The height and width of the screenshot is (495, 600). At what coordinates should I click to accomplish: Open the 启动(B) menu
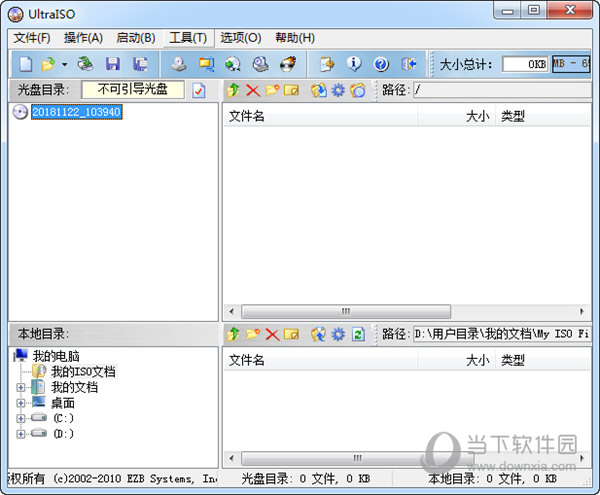(136, 38)
